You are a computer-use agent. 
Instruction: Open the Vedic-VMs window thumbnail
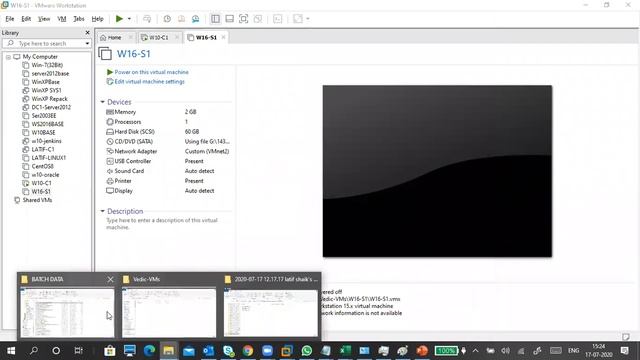click(x=169, y=313)
